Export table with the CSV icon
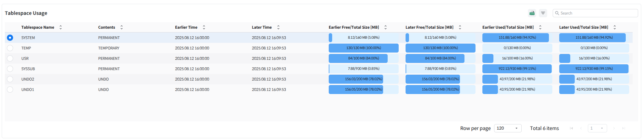The width and height of the screenshot is (644, 140). click(532, 13)
